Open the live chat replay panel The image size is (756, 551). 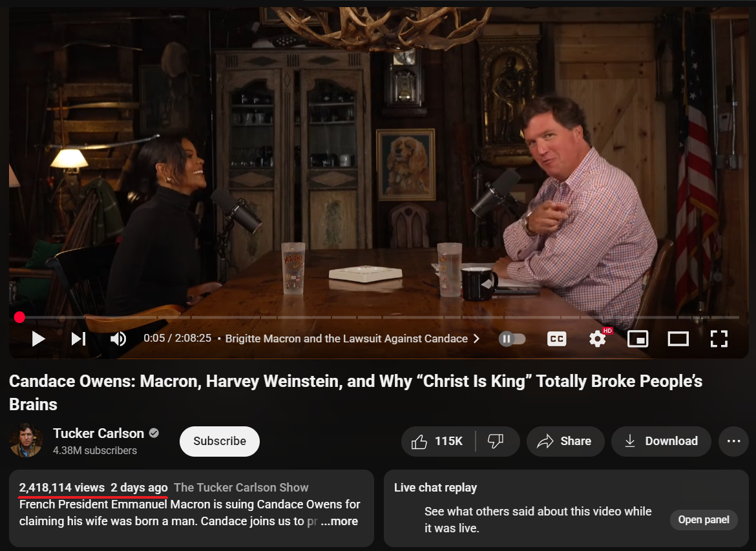[x=704, y=519]
